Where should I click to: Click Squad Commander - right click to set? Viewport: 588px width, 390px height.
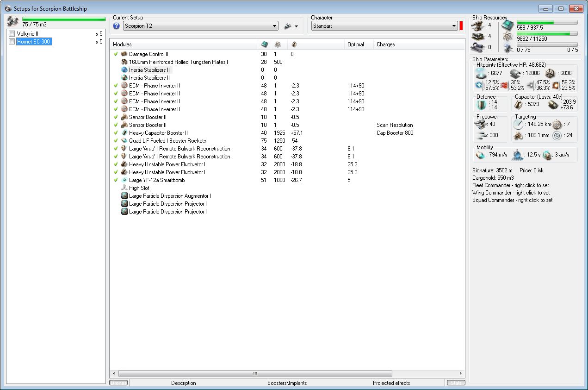tap(512, 200)
